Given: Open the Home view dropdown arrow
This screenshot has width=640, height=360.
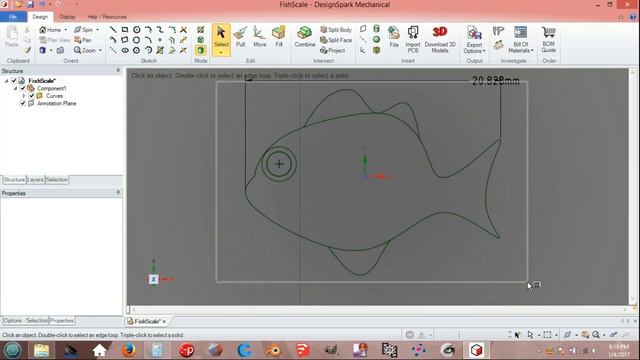Looking at the screenshot, I should point(66,30).
